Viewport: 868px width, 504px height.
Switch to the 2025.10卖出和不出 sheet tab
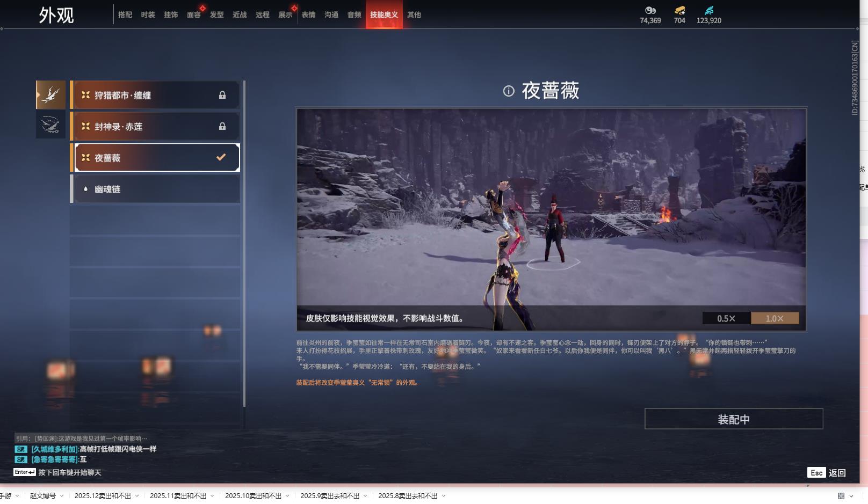253,496
